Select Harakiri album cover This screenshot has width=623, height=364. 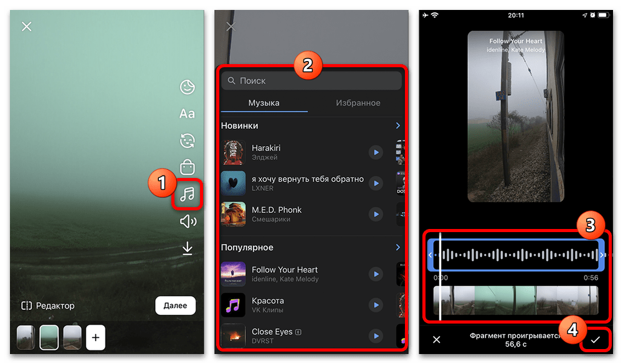tap(233, 152)
